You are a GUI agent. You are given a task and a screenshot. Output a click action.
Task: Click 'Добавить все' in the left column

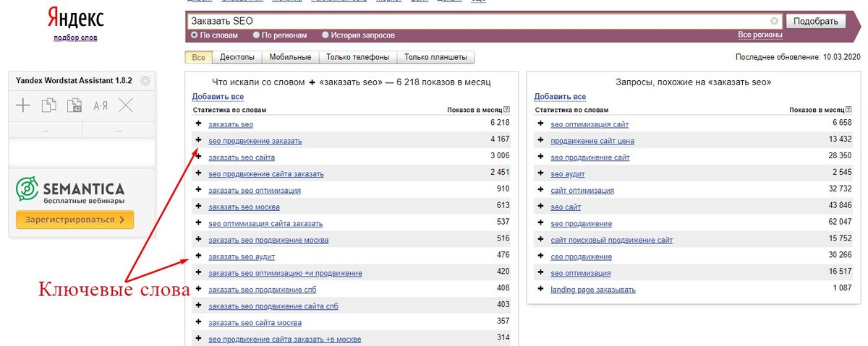point(218,97)
